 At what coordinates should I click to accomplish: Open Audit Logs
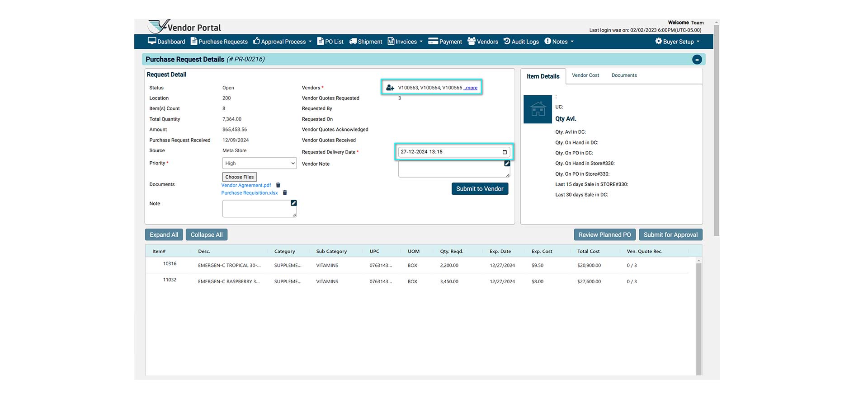point(521,42)
